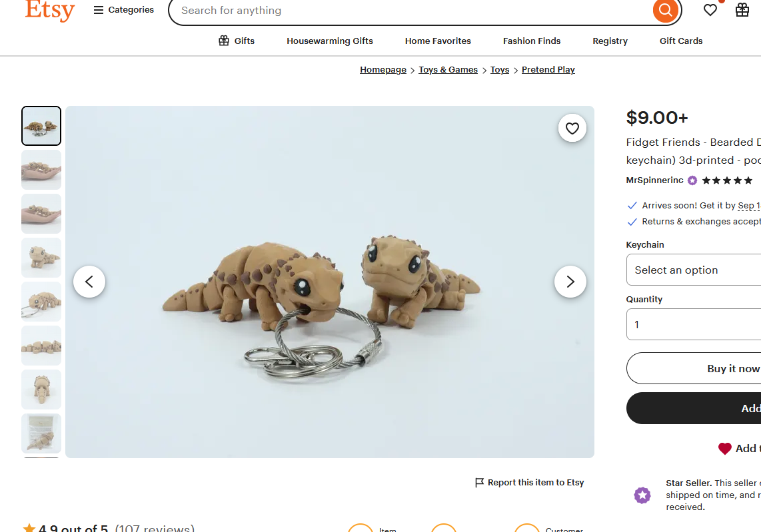The image size is (761, 532).
Task: Open the Toys & Games breadcrumb link
Action: pos(448,70)
